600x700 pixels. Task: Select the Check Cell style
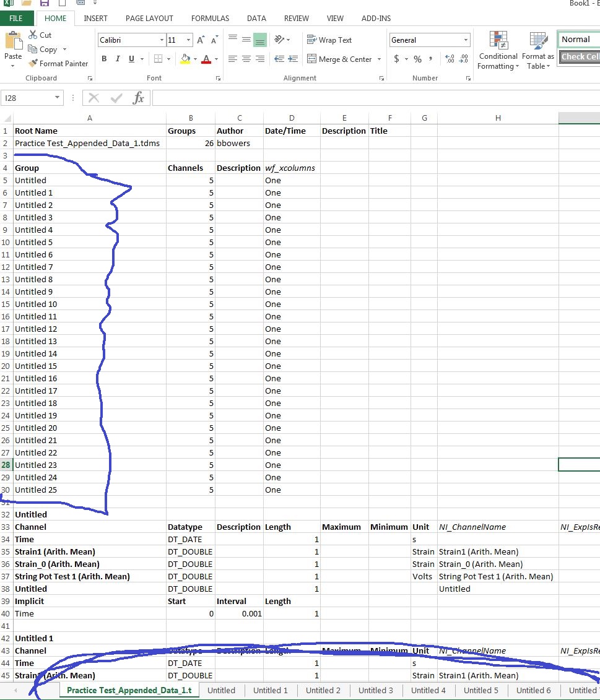point(580,57)
